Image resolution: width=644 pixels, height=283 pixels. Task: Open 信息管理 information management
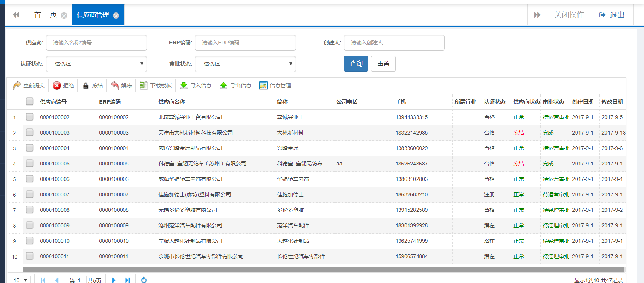tap(275, 85)
